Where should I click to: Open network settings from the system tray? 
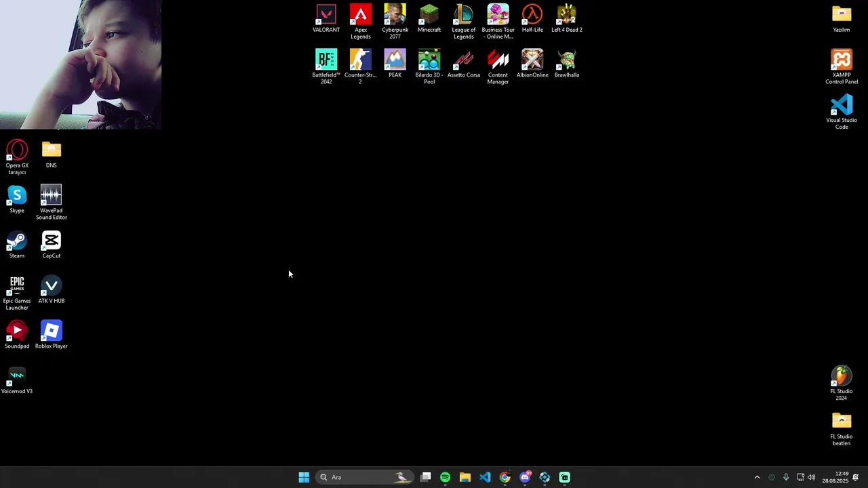800,477
